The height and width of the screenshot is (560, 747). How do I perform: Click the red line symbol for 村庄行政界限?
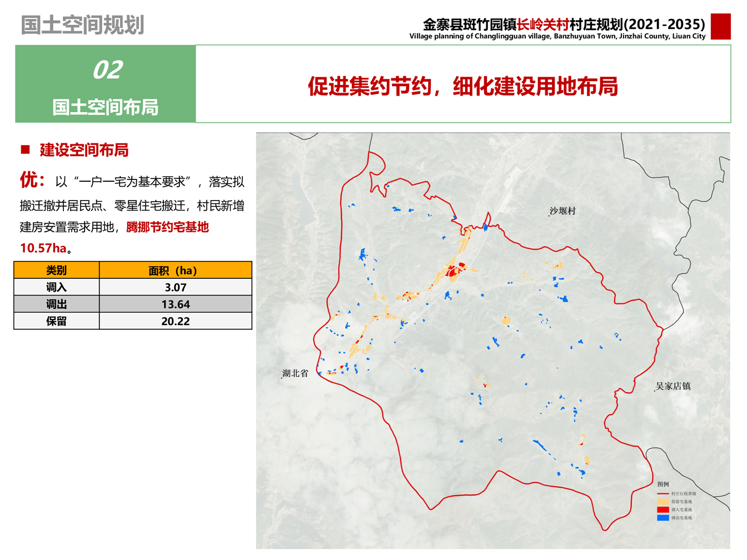pos(663,493)
